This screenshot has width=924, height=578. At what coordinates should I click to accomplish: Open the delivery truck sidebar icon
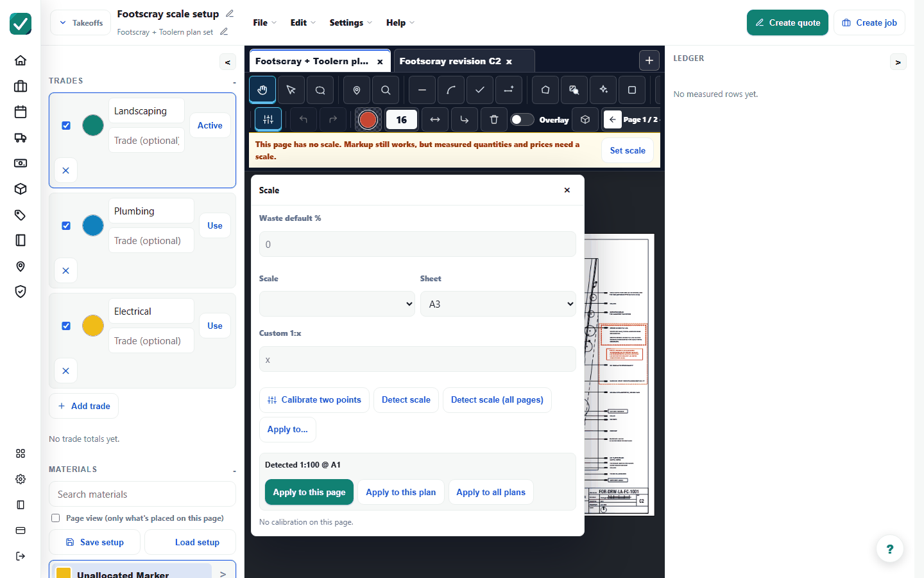(21, 137)
